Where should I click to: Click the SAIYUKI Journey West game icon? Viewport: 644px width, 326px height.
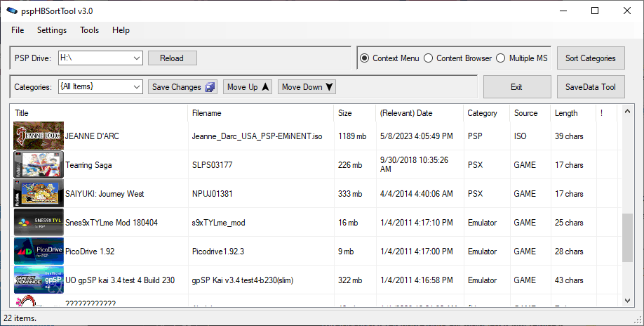coord(39,194)
